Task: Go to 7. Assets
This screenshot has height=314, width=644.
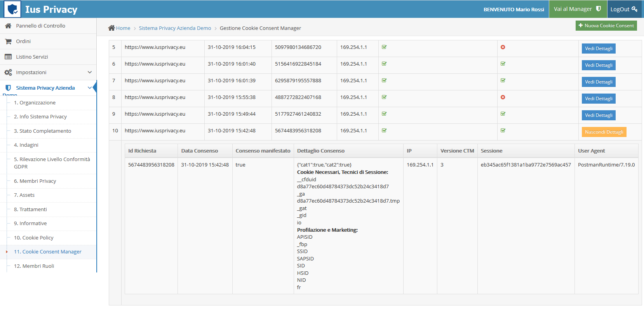Action: [24, 195]
